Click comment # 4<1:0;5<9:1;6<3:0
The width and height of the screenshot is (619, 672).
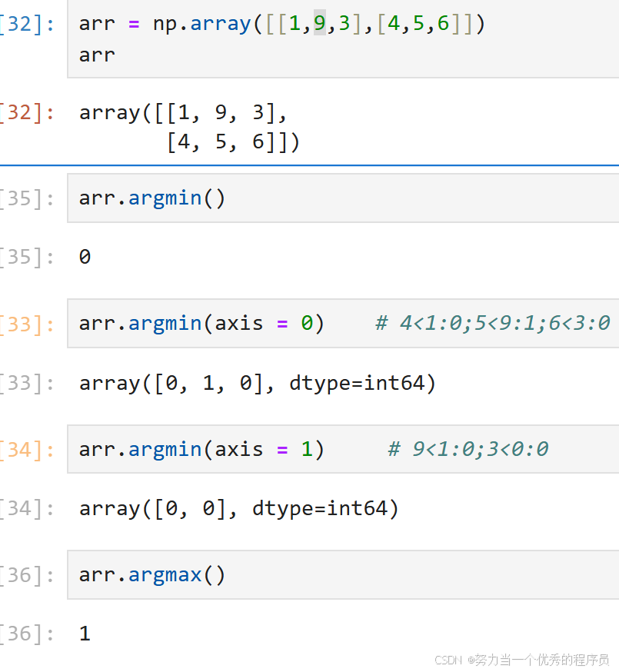click(493, 323)
